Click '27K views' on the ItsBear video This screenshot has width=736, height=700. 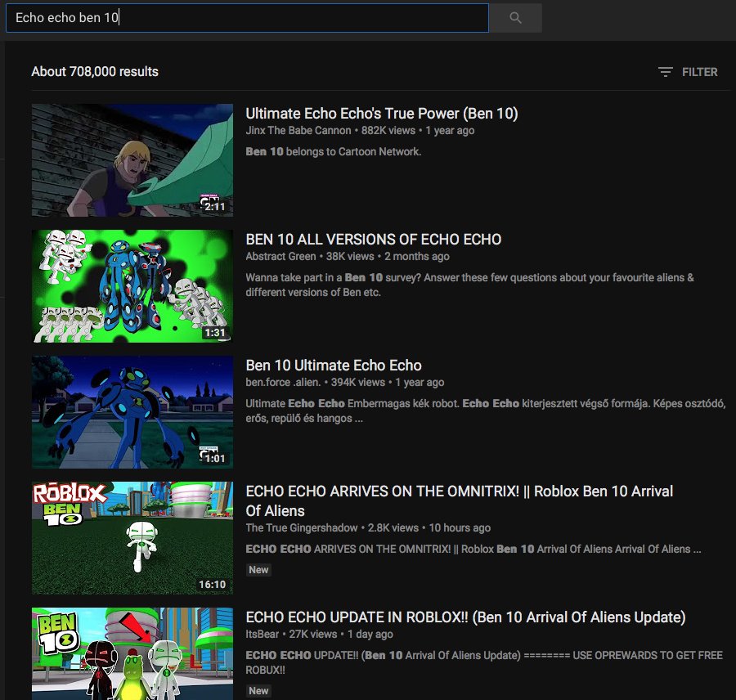[313, 634]
